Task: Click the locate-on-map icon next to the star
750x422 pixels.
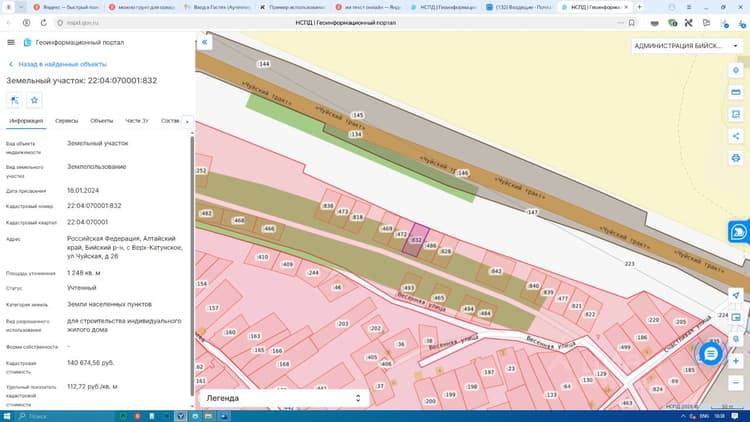Action: click(14, 100)
